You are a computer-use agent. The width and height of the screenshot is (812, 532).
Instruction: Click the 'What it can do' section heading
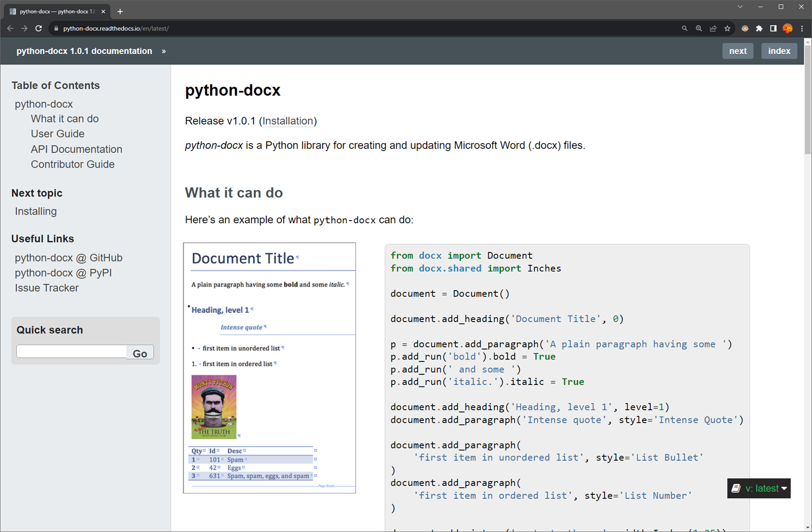234,193
